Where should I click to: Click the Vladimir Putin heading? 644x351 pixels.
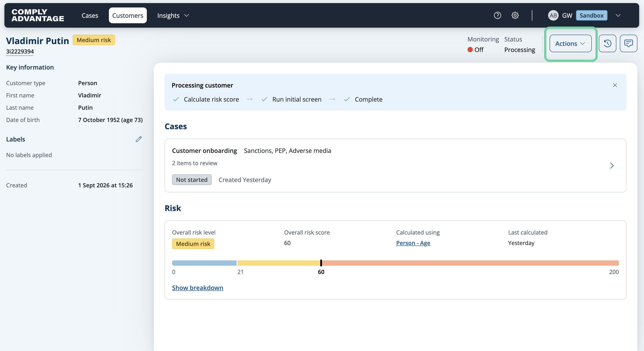click(38, 41)
